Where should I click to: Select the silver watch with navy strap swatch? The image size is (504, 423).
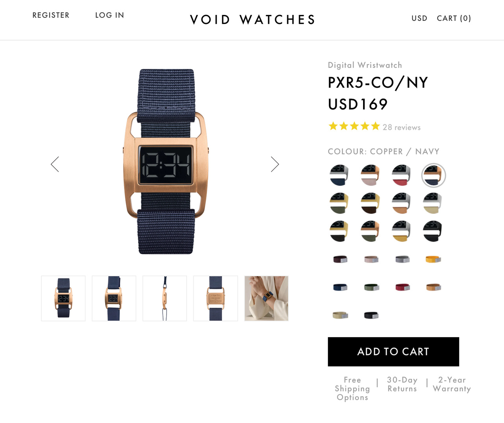tap(339, 175)
